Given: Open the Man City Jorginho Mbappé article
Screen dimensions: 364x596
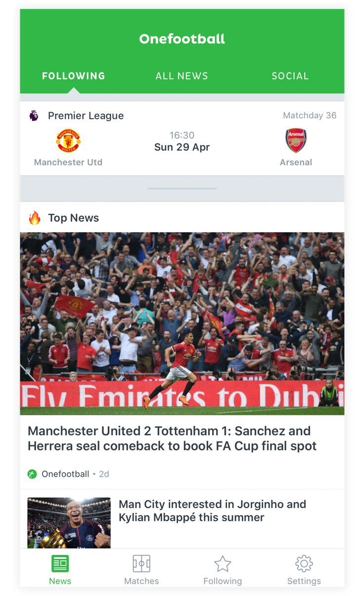Looking at the screenshot, I should (212, 511).
